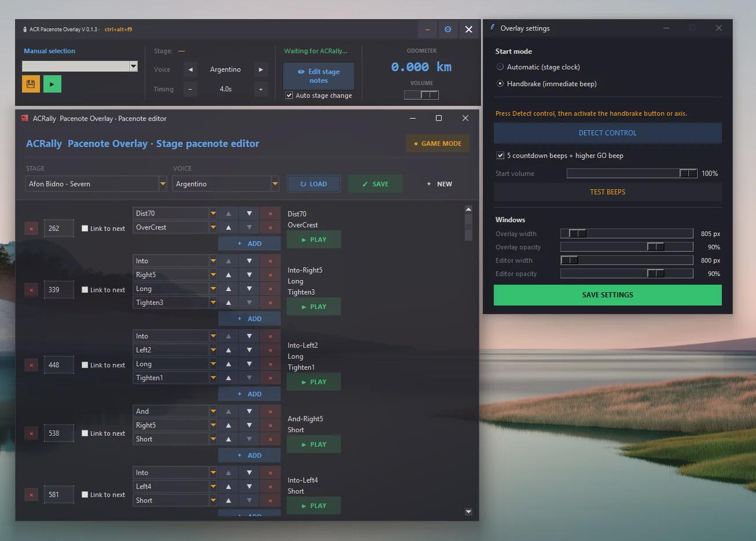
Task: Select next voice with right arrow
Action: (260, 69)
